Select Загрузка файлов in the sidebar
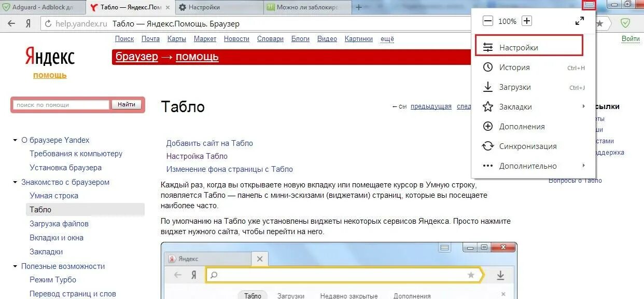Viewport: 644px width, 299px height. [x=59, y=224]
